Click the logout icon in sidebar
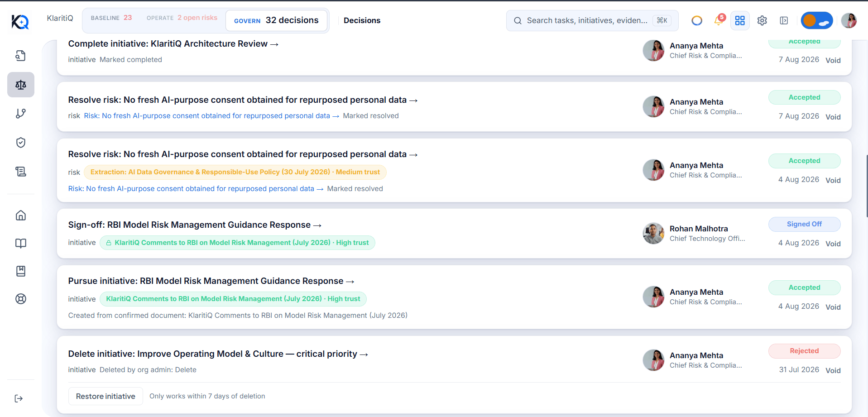Screen dimensions: 868x417 19,398
